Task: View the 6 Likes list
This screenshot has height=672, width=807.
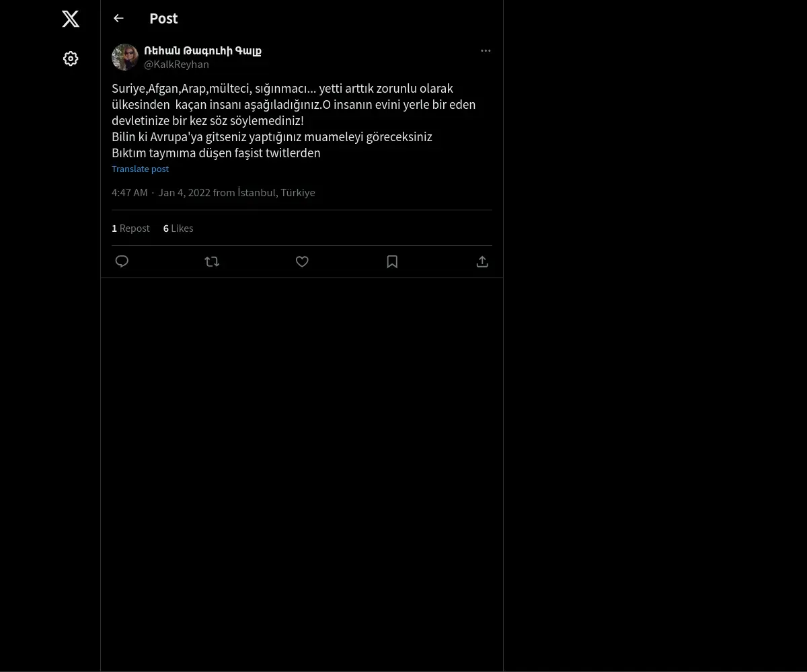Action: pyautogui.click(x=178, y=228)
